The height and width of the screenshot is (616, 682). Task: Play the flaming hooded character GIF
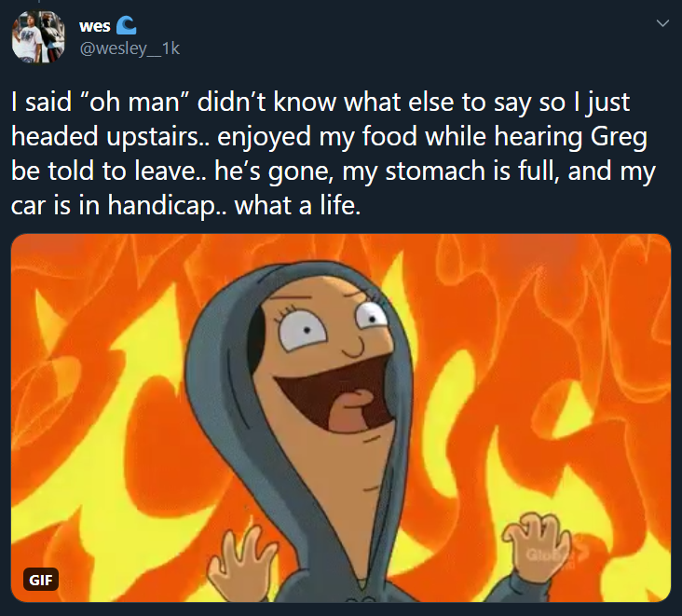click(x=341, y=418)
